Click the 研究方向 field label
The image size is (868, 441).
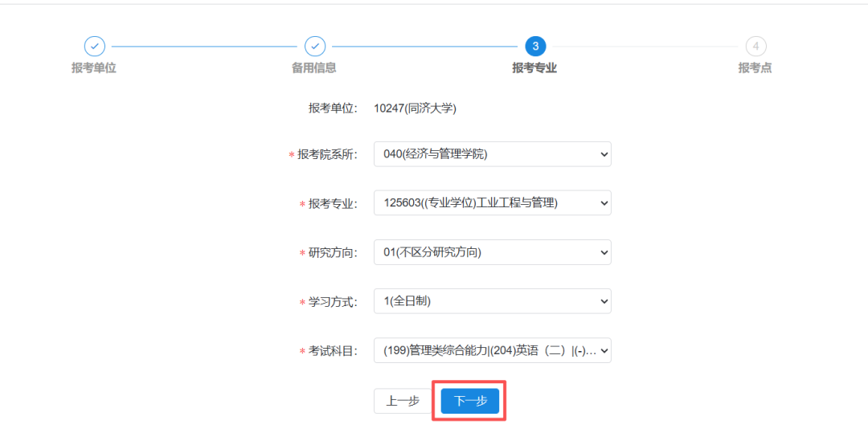click(333, 253)
